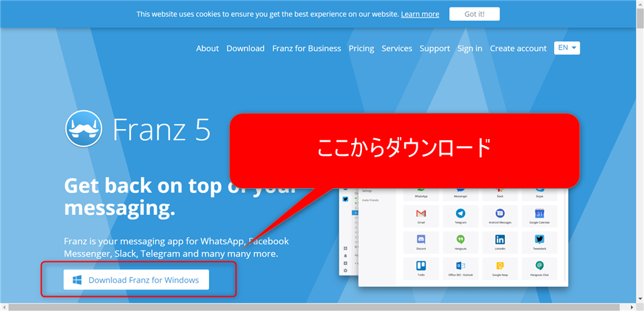Click the bell icon in app sidebar
The image size is (644, 311).
345,255
